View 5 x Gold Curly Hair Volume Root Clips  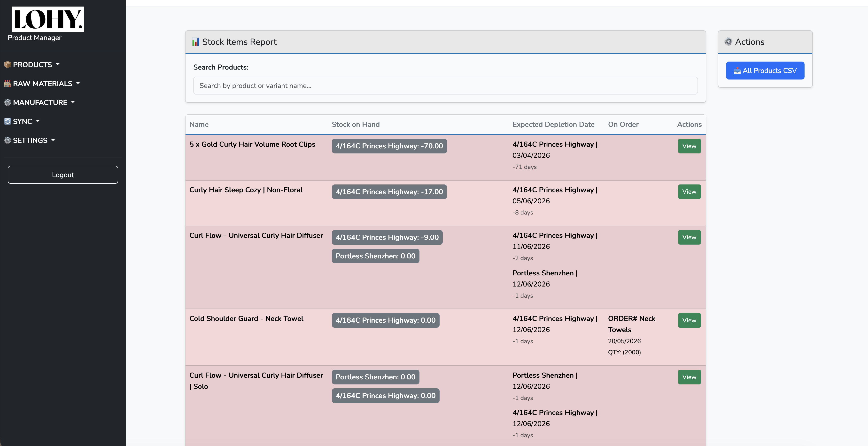pos(689,146)
